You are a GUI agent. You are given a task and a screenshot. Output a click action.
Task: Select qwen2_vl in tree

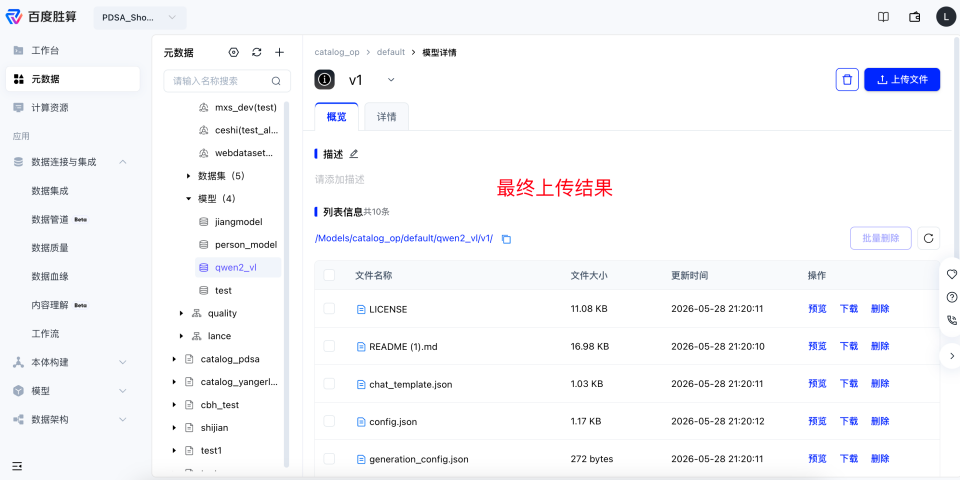[238, 268]
